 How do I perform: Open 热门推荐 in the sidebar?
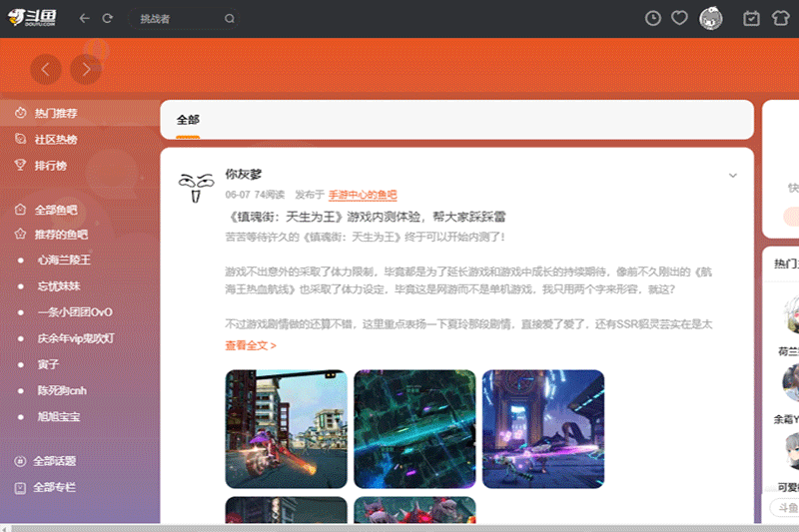tap(55, 114)
